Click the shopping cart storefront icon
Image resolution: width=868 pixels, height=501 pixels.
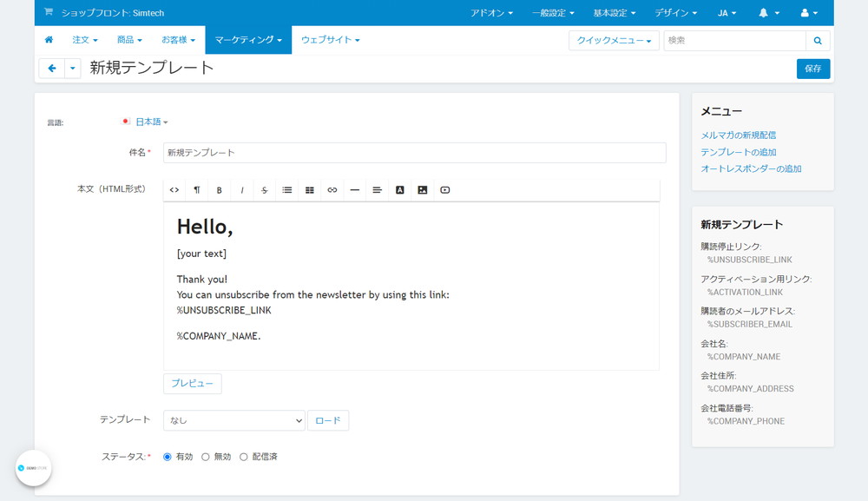tap(49, 11)
